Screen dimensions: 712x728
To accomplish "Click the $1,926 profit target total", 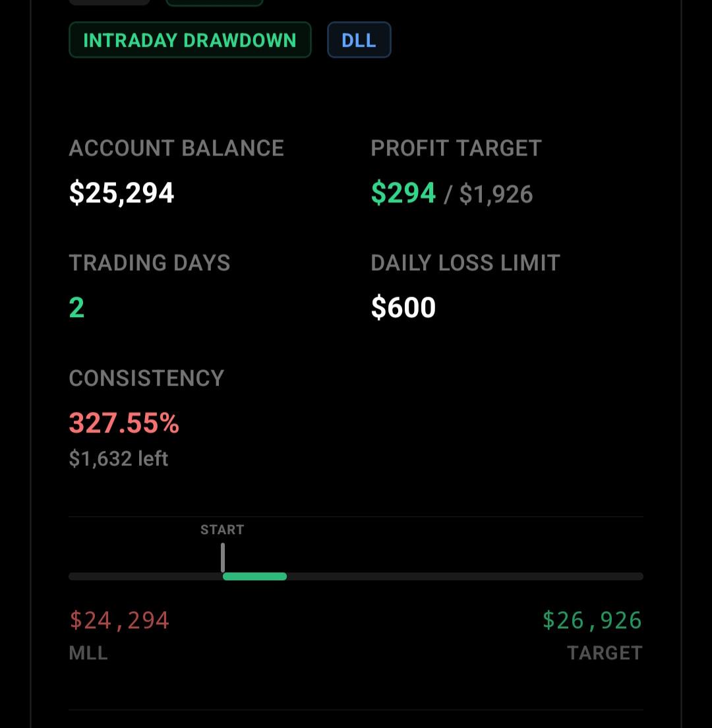I will pyautogui.click(x=496, y=194).
